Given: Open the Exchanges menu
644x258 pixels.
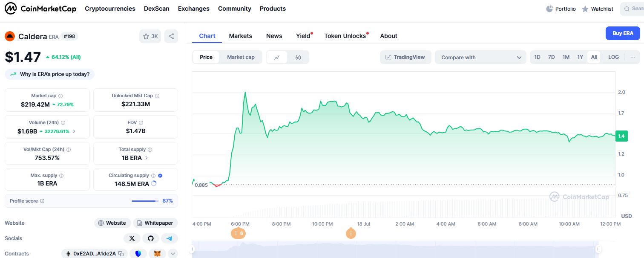Looking at the screenshot, I should point(194,9).
